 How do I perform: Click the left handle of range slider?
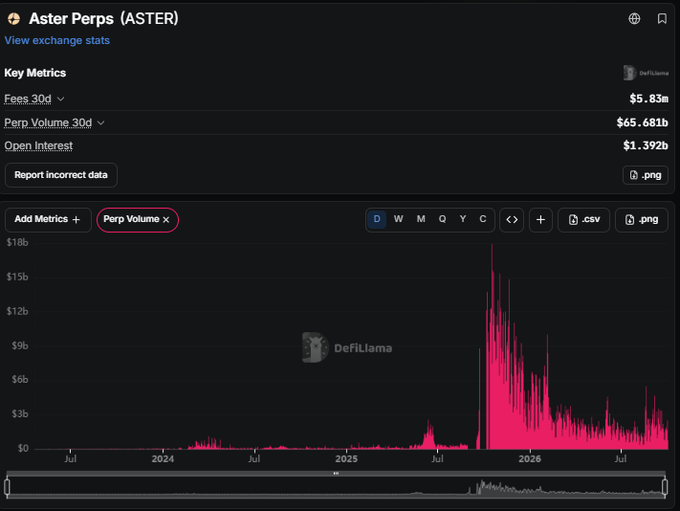(x=7, y=487)
